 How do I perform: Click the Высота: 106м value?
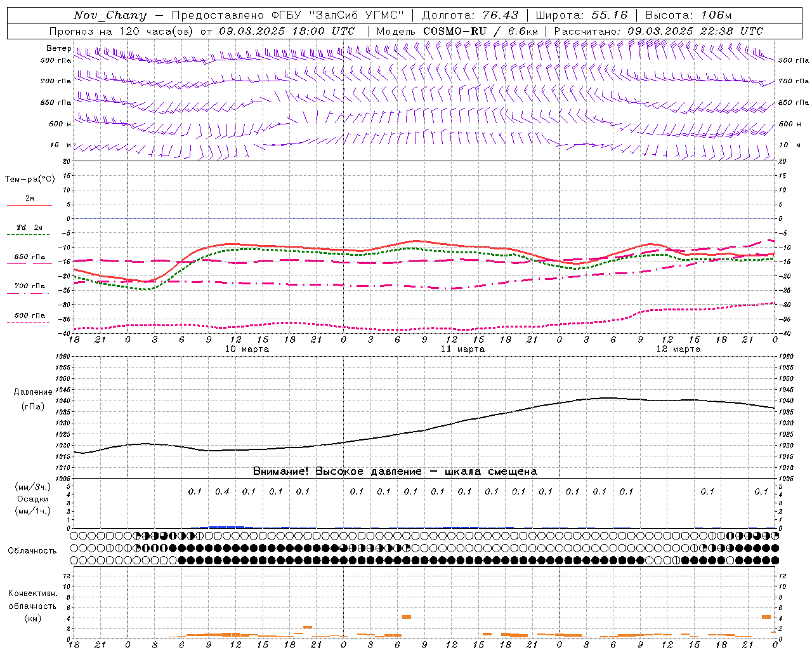(x=688, y=15)
